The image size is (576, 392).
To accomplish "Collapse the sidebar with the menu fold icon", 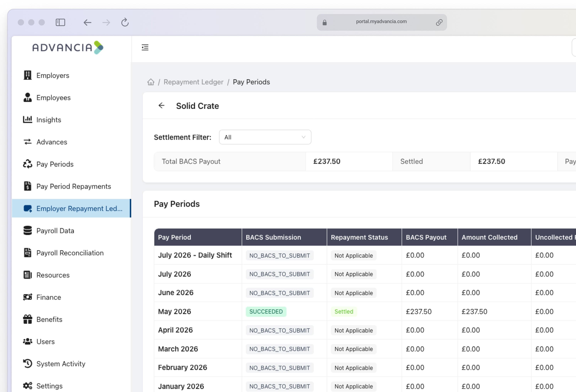I will click(145, 47).
